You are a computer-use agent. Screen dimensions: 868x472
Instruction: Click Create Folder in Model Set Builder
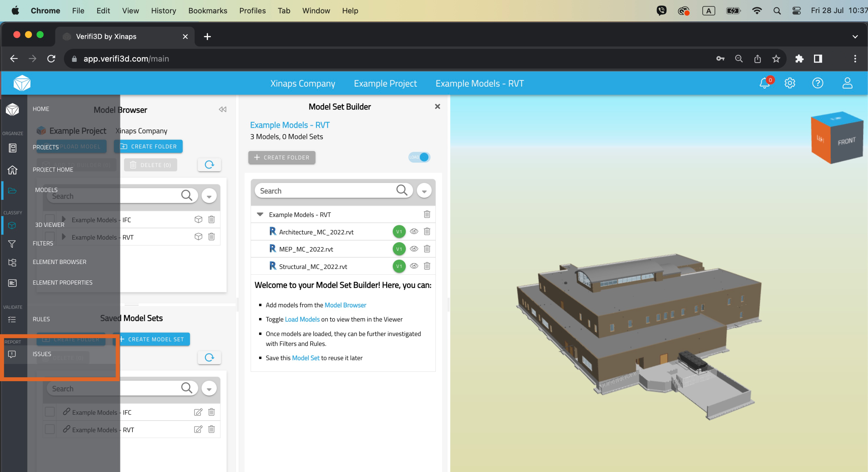tap(282, 157)
